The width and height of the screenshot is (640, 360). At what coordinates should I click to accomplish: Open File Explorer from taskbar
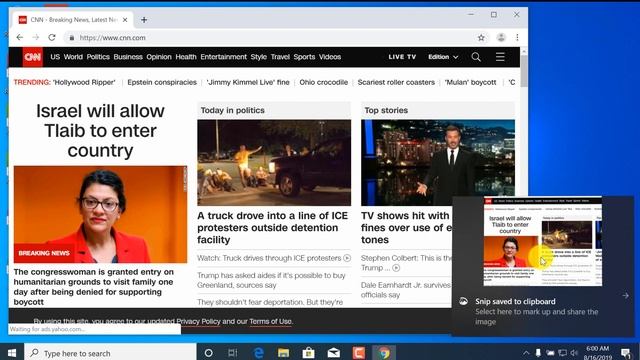coord(283,353)
